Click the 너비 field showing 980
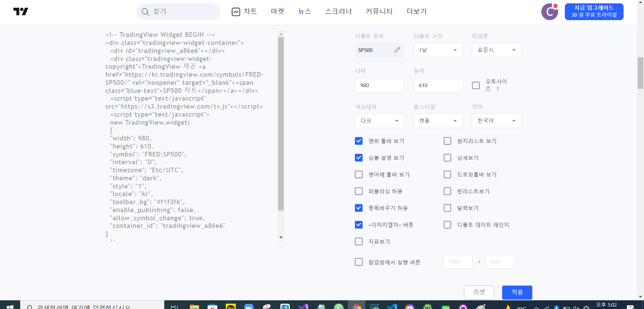This screenshot has width=644, height=309. pyautogui.click(x=379, y=85)
